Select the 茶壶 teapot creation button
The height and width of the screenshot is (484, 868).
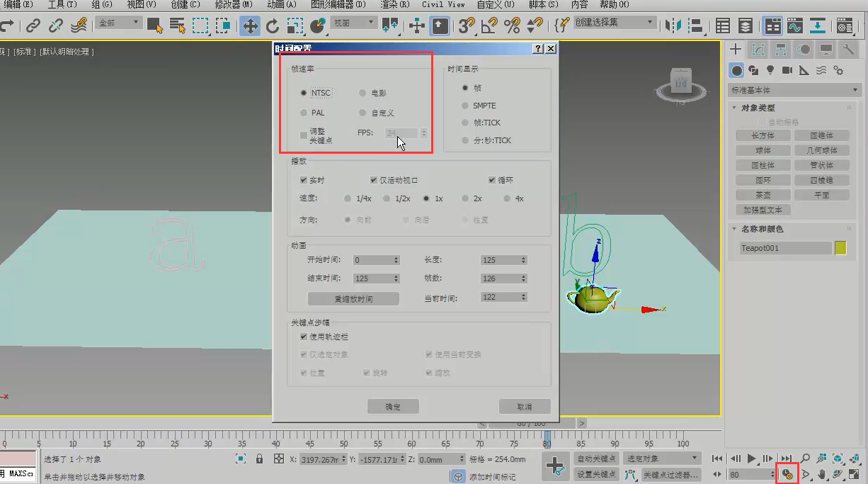762,194
